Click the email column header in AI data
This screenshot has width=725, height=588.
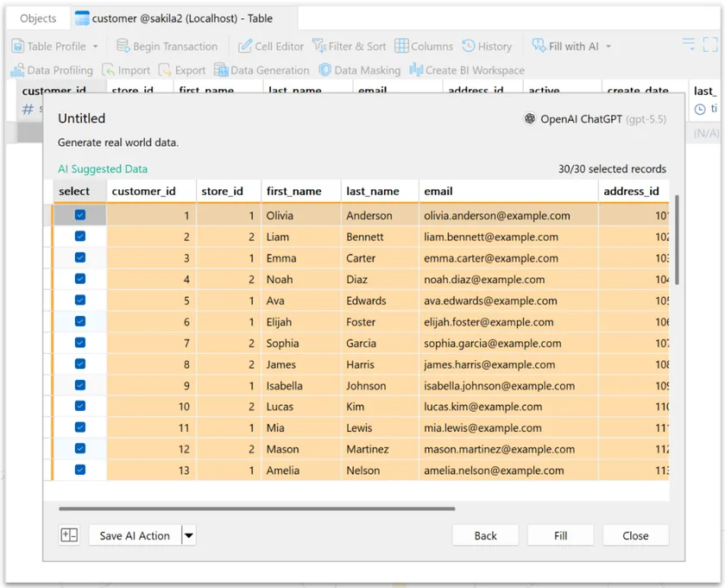coord(508,191)
